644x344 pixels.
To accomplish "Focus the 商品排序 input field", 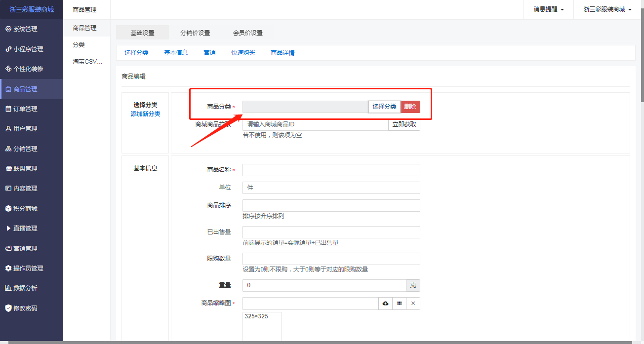I will pos(331,205).
